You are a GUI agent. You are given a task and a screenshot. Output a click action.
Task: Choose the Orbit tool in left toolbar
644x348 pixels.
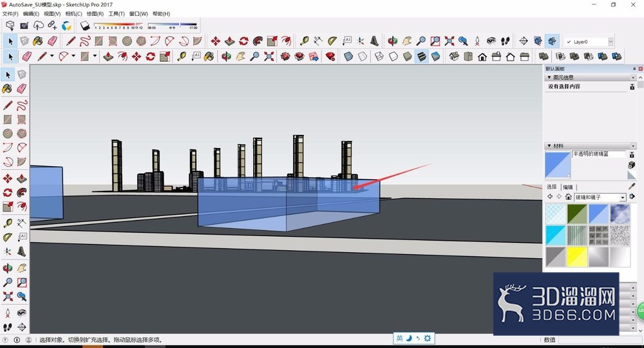pyautogui.click(x=7, y=268)
